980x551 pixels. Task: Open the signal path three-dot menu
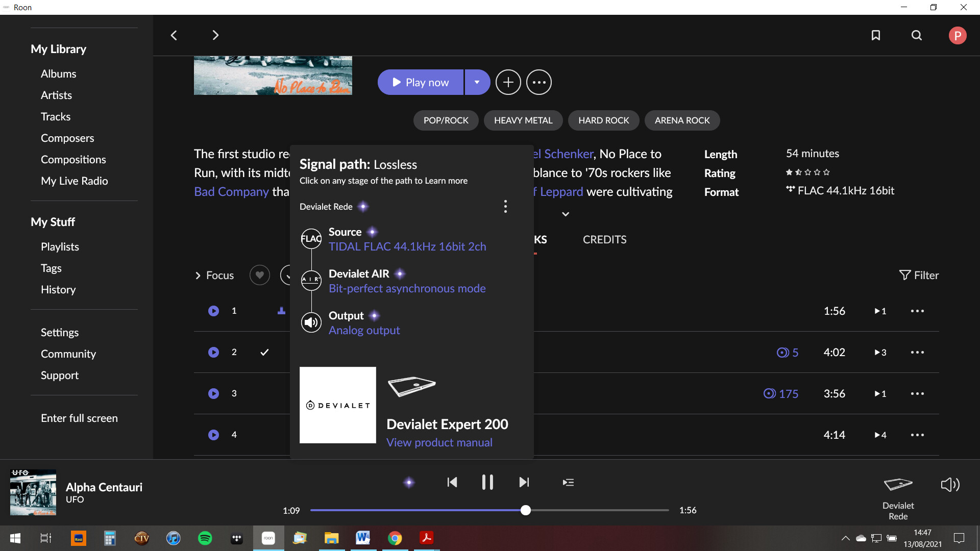tap(505, 207)
